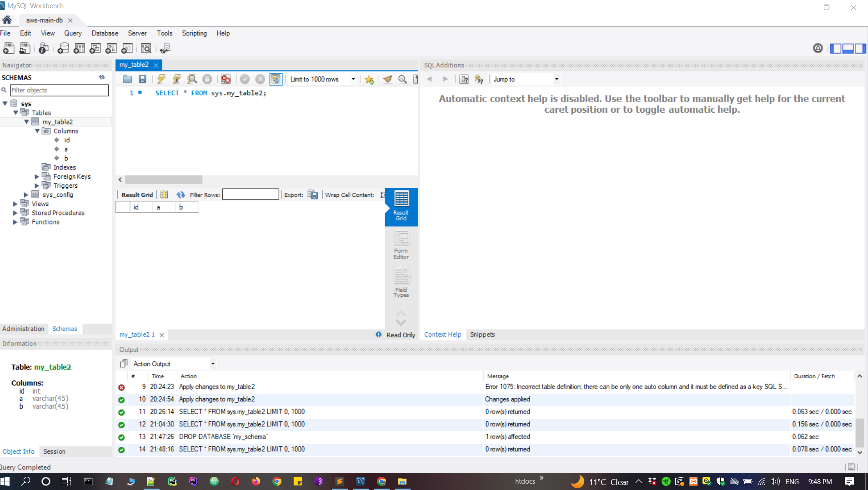Image resolution: width=868 pixels, height=490 pixels.
Task: Switch to the Snippets tab
Action: [x=482, y=335]
